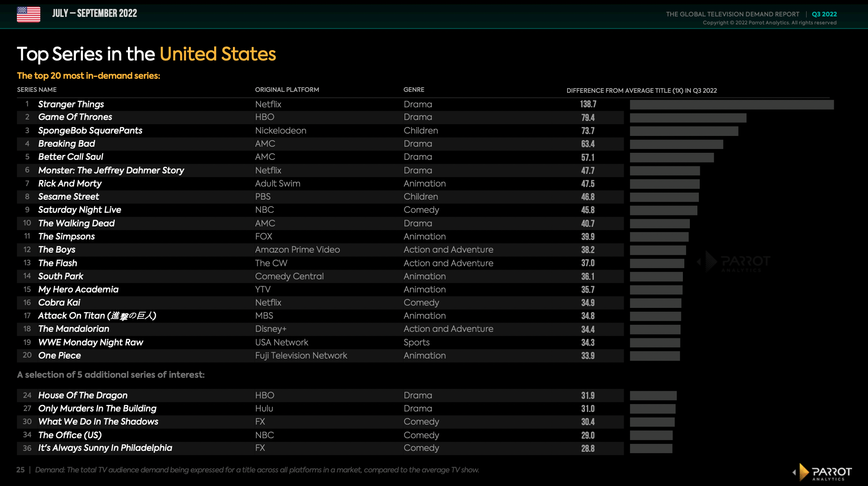
Task: Click the copyright notice text
Action: tap(770, 22)
